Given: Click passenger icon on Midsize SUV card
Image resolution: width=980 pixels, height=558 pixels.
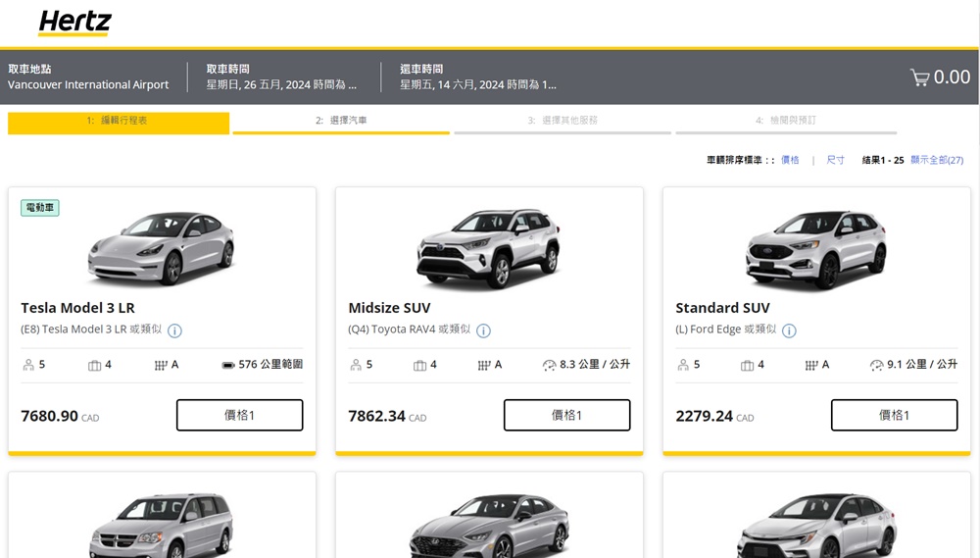Looking at the screenshot, I should [x=356, y=365].
